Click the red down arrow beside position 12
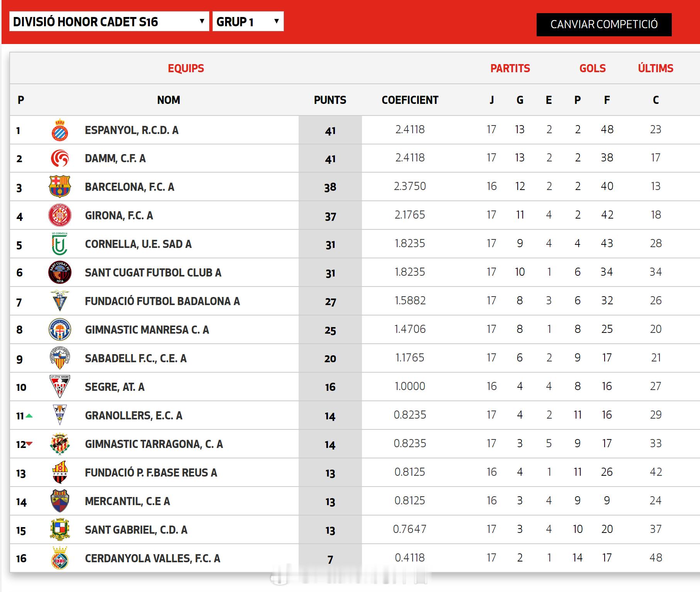 point(29,444)
